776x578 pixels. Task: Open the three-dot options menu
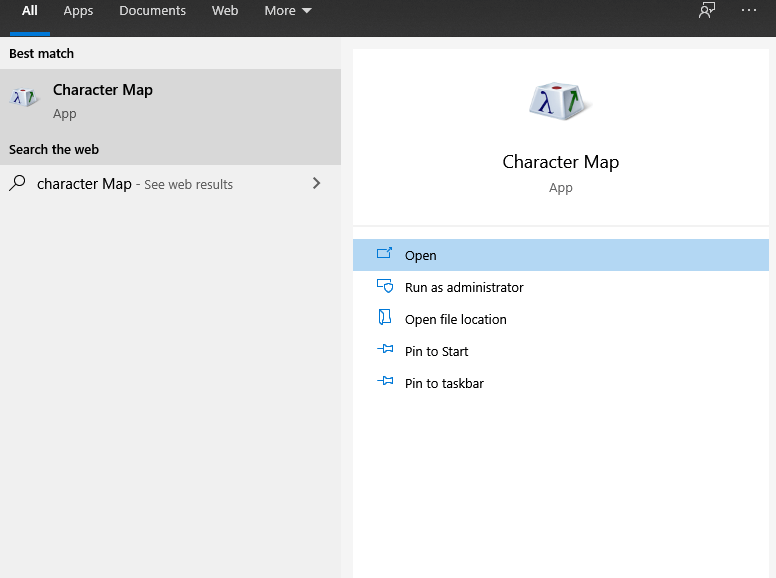[749, 11]
